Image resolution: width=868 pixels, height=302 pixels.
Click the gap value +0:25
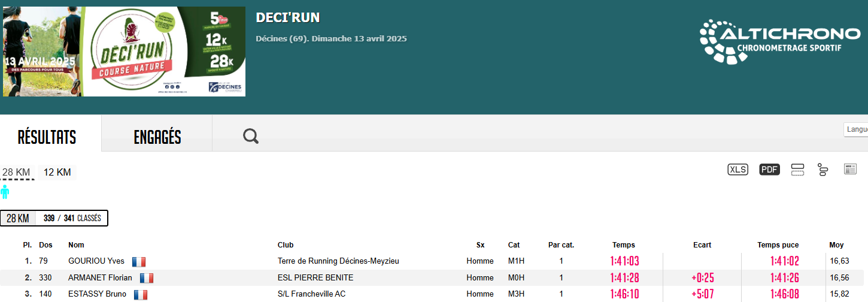point(702,278)
